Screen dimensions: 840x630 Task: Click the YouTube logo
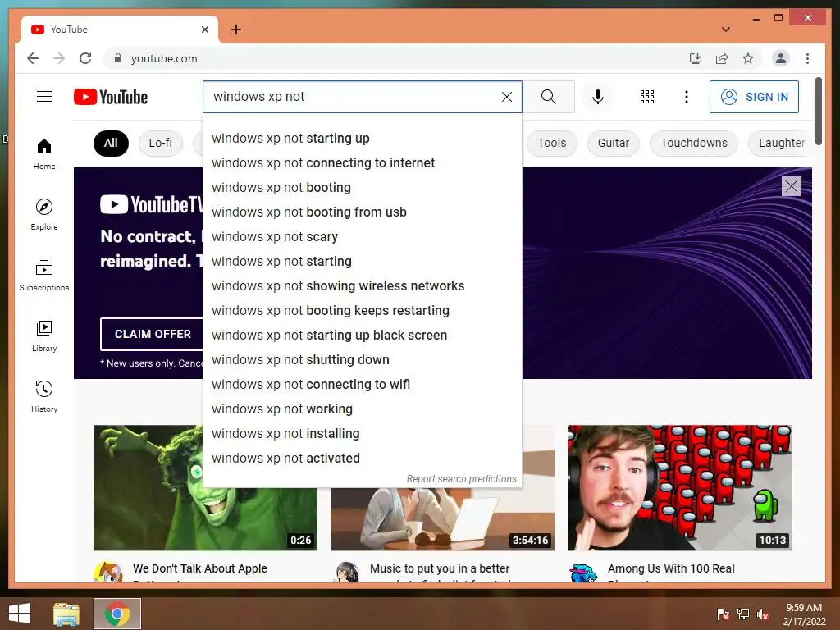(x=111, y=97)
